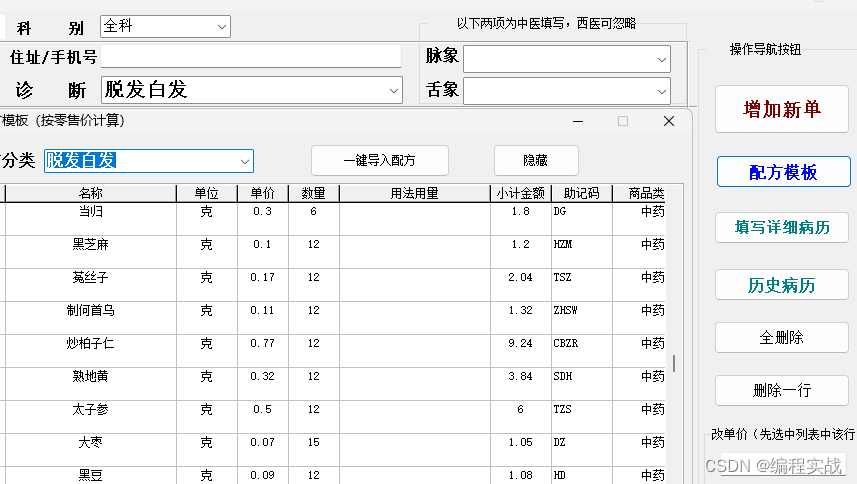857x484 pixels.
Task: Select the 炒柏子仁 row name cell
Action: [91, 351]
